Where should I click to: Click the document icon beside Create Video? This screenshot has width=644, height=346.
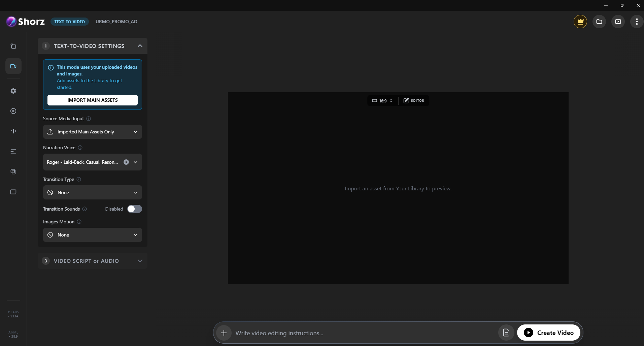[506, 333]
